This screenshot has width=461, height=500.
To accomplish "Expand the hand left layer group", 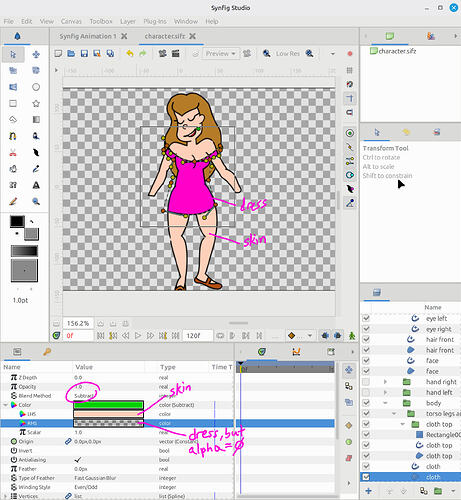I will pyautogui.click(x=385, y=392).
